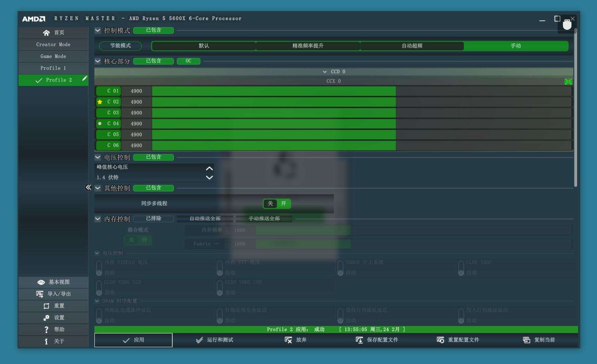Viewport: 597px width, 364px height.
Task: Click C 02 frequency value 4900
Action: [x=136, y=102]
